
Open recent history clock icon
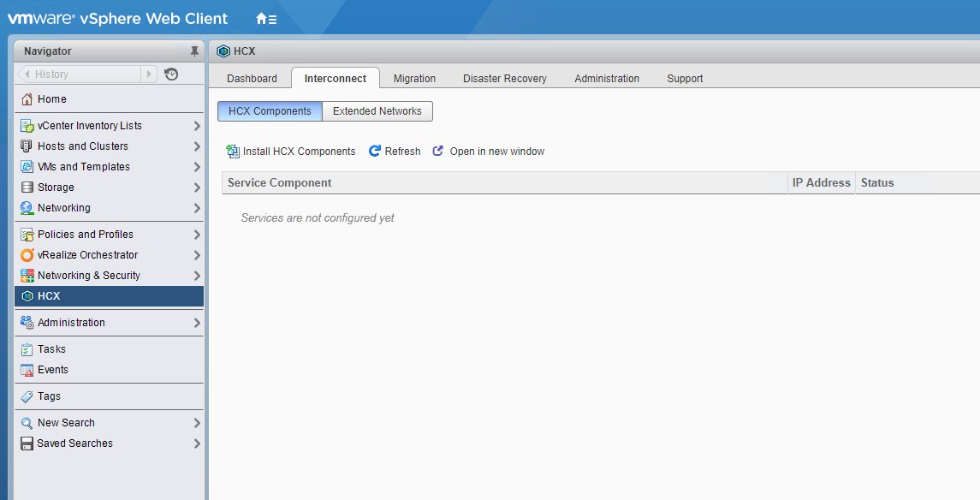pyautogui.click(x=171, y=74)
